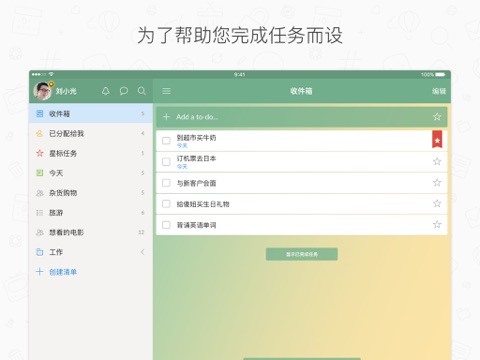
Task: Click the 9:41 clock in status bar
Action: point(239,74)
